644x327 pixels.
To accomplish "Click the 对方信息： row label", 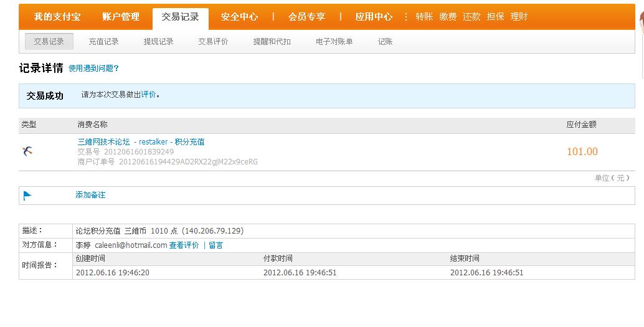I will point(40,245).
